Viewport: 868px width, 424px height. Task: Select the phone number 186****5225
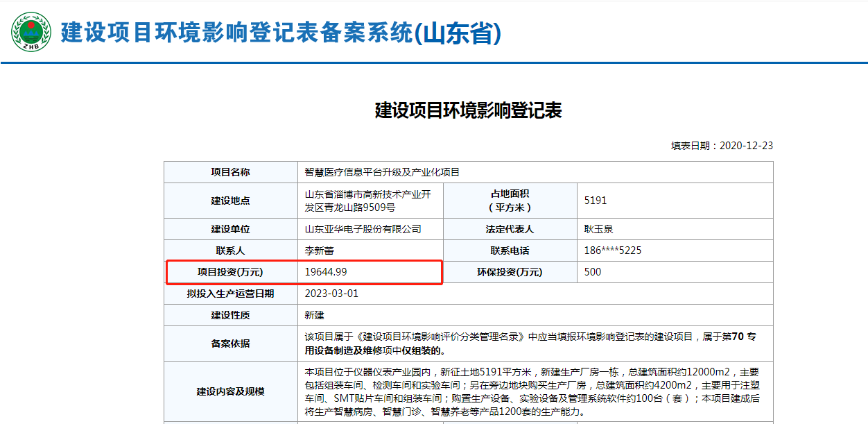pyautogui.click(x=613, y=251)
